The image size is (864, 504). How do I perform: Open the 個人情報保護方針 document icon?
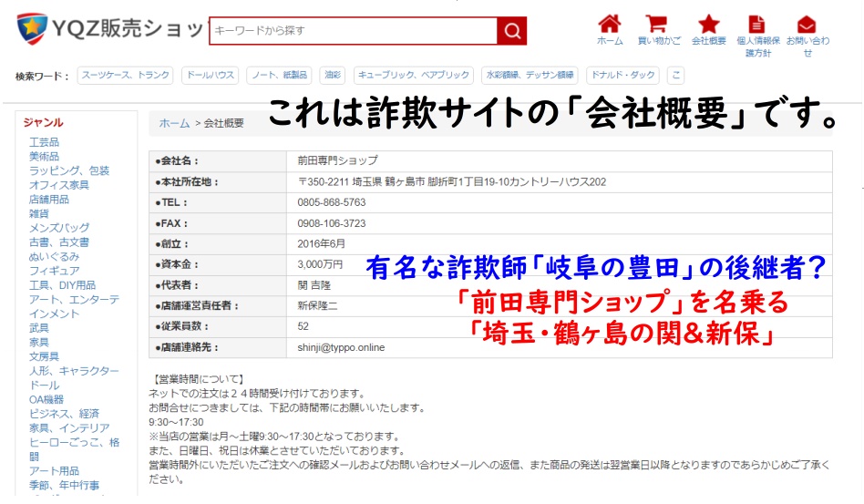[x=756, y=25]
